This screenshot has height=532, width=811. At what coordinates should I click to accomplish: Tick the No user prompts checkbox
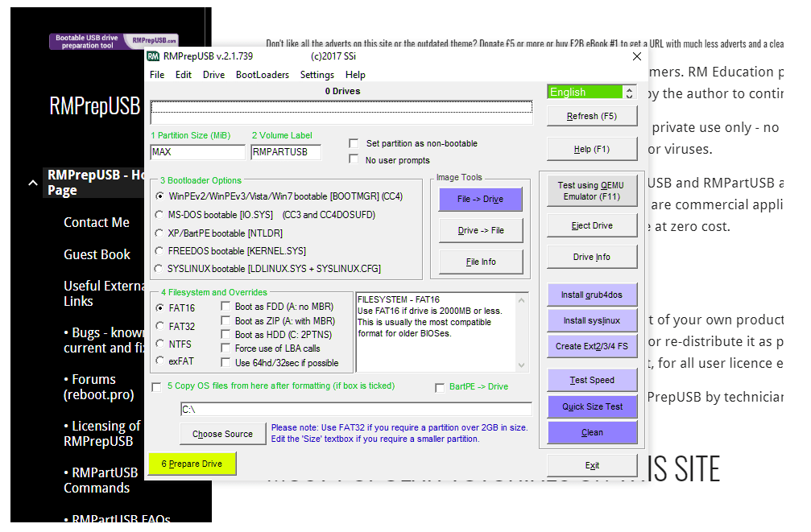(354, 159)
